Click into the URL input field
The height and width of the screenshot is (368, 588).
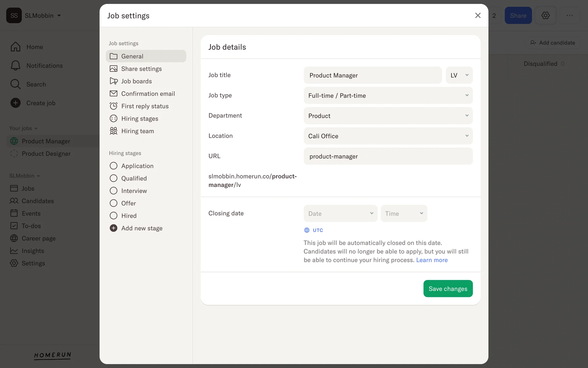[x=388, y=156]
